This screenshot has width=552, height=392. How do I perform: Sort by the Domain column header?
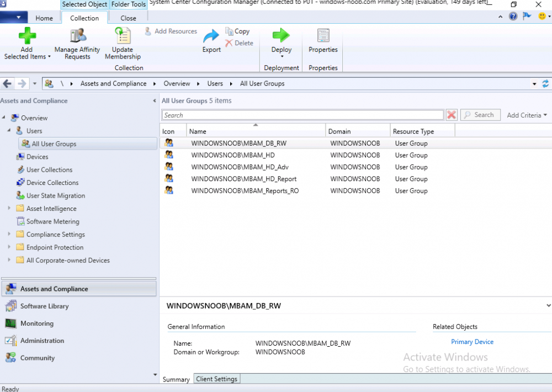point(358,131)
